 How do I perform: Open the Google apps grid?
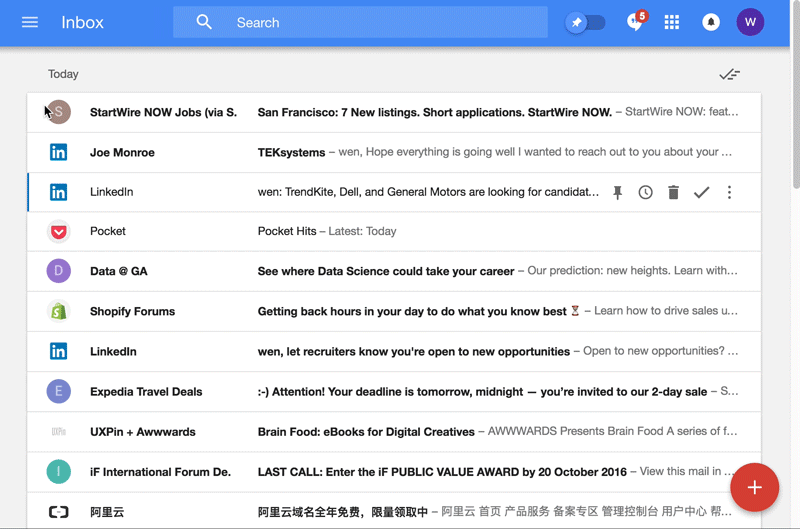click(x=671, y=22)
